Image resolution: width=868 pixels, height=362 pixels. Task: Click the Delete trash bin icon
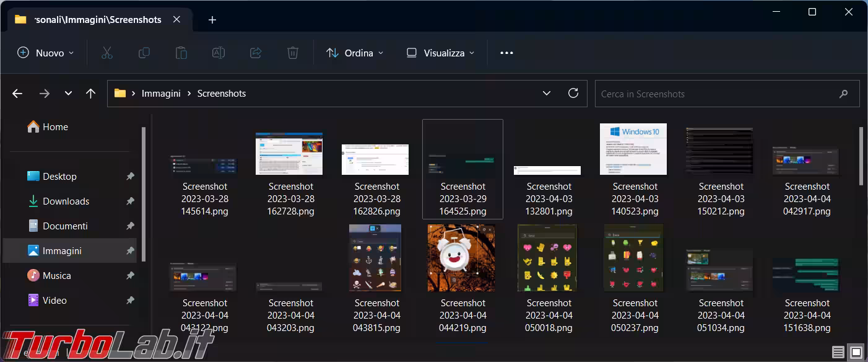tap(293, 53)
